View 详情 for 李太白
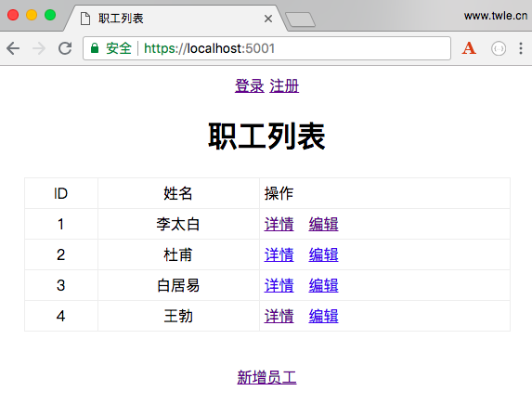The height and width of the screenshot is (404, 532). (279, 225)
